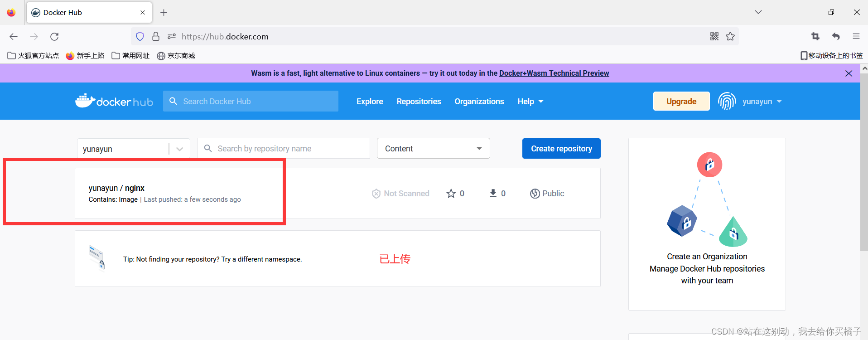868x340 pixels.
Task: Click the undo arrow toolbar icon
Action: (x=836, y=36)
